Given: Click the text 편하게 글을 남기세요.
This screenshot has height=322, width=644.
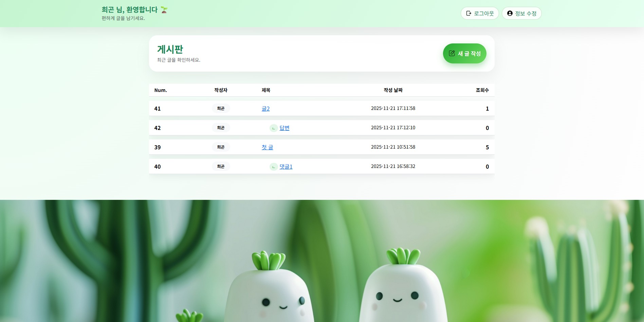Looking at the screenshot, I should 123,18.
